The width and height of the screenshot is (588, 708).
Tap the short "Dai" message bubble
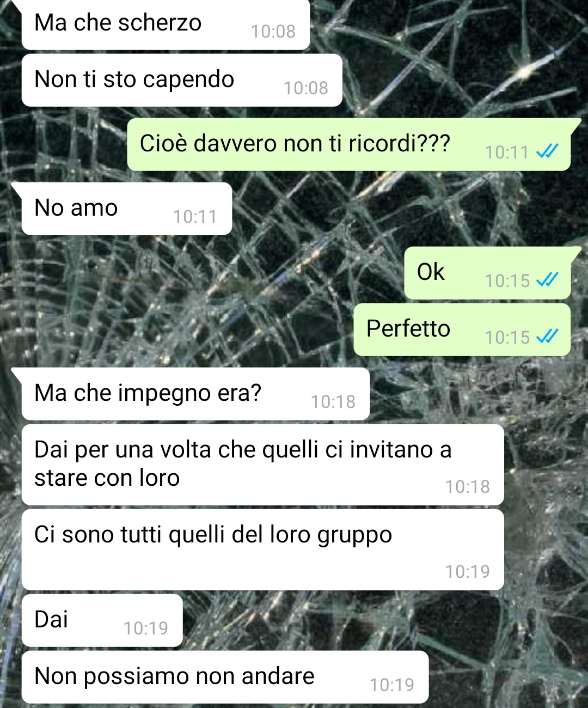click(102, 620)
